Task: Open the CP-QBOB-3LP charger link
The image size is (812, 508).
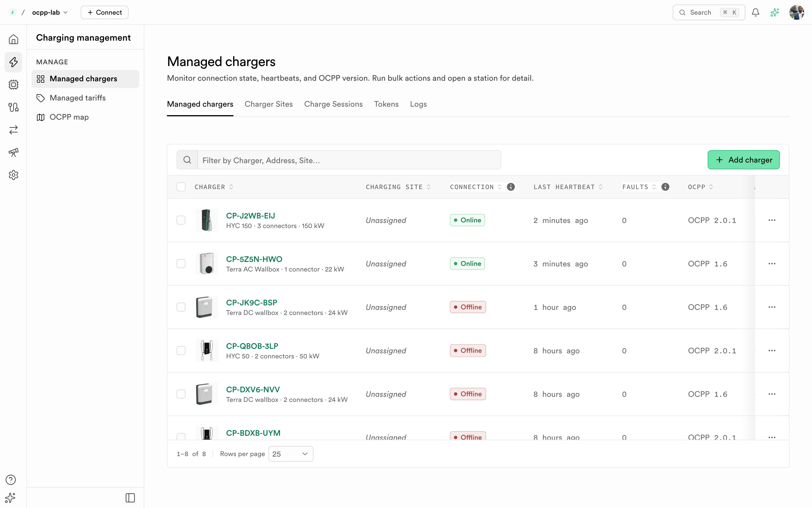Action: pyautogui.click(x=252, y=346)
